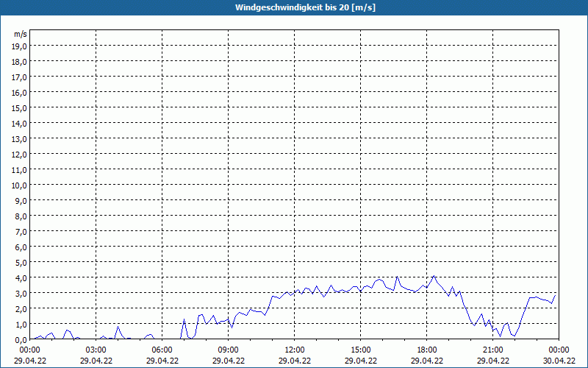Click the 18,0 y-axis label
The image size is (588, 368).
21,62
